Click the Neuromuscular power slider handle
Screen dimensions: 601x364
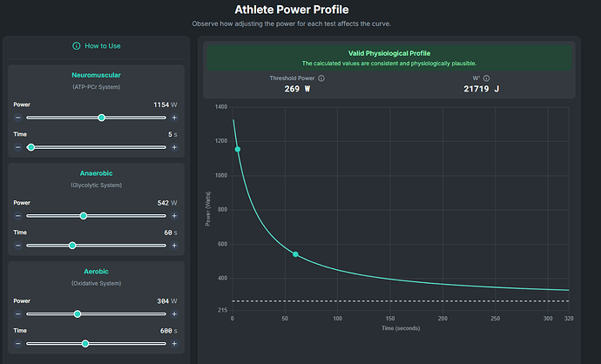pos(102,118)
